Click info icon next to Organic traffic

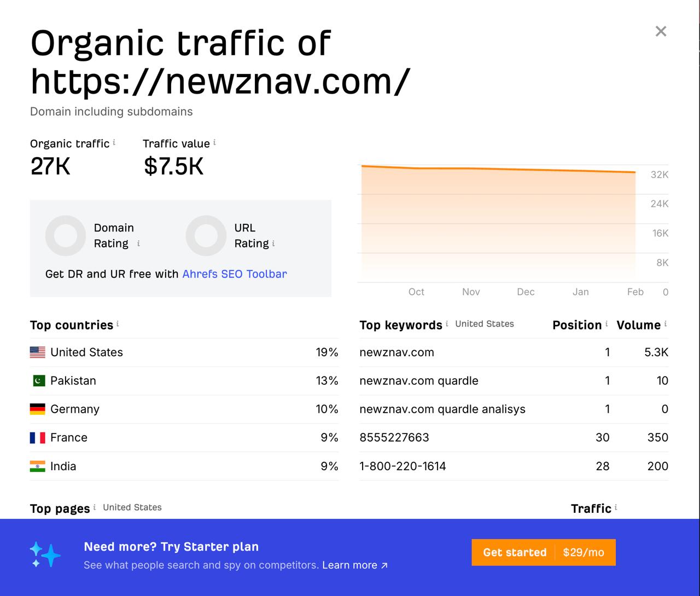point(114,142)
